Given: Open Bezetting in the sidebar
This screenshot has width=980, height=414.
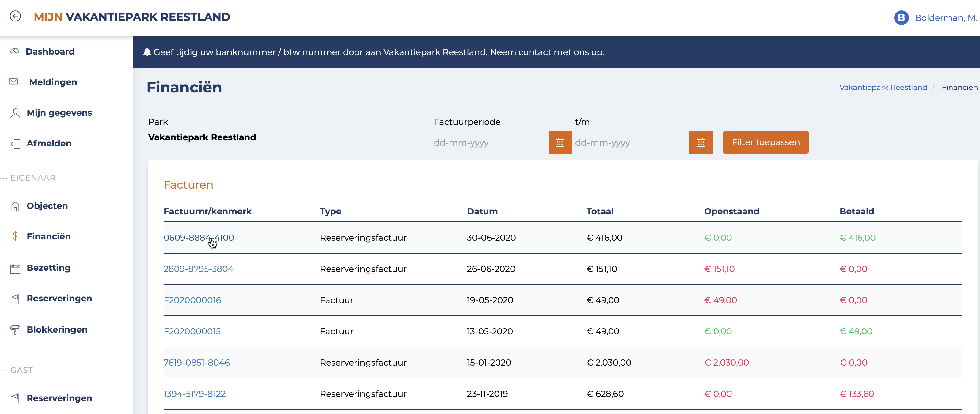Looking at the screenshot, I should pyautogui.click(x=48, y=268).
